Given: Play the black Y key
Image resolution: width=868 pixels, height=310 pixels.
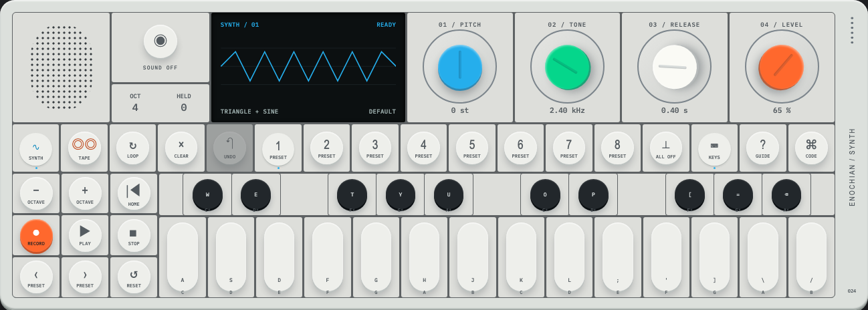Looking at the screenshot, I should pyautogui.click(x=401, y=194).
